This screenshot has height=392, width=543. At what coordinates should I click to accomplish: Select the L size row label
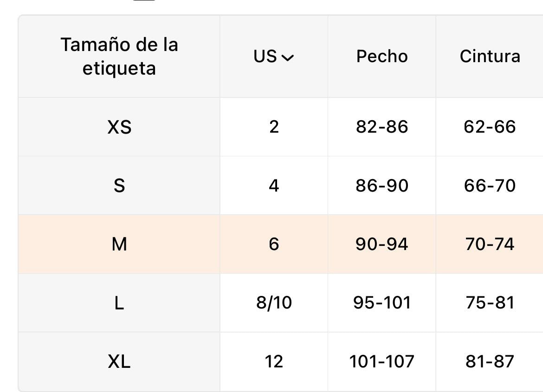(119, 303)
